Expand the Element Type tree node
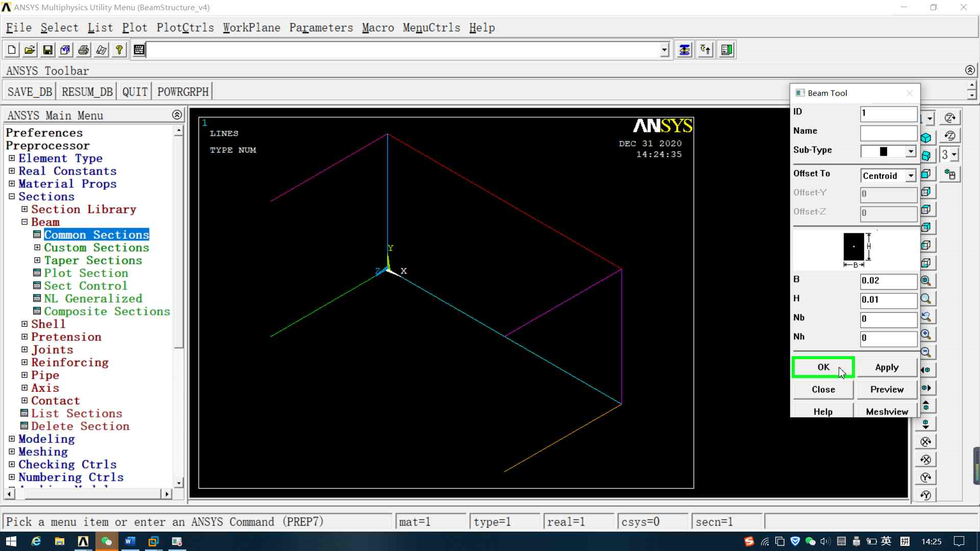 point(12,158)
